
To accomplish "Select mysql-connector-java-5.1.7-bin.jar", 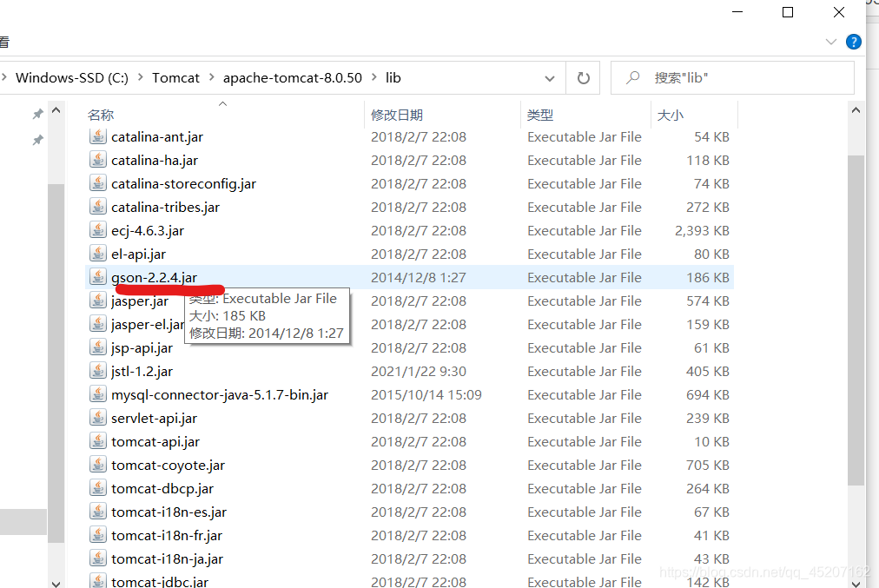I will 219,394.
